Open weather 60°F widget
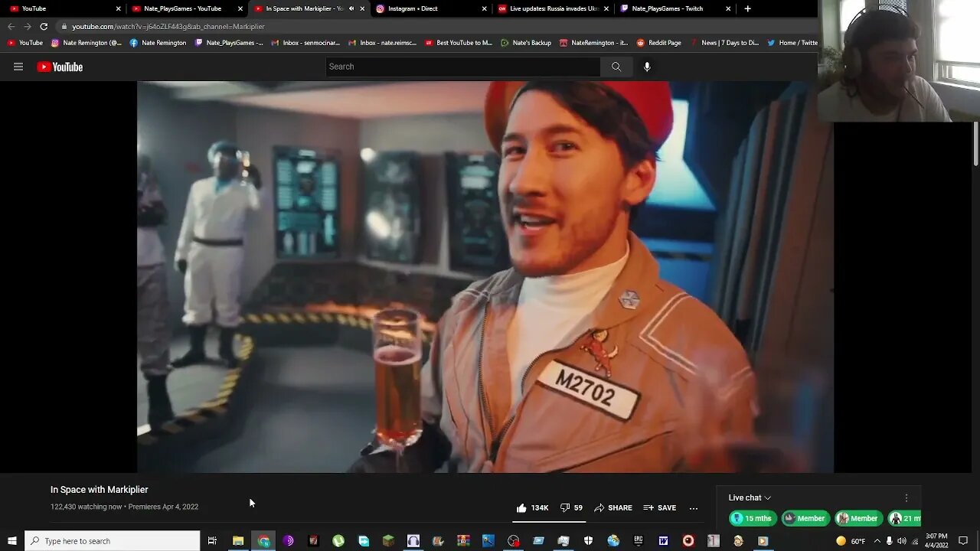The height and width of the screenshot is (551, 980). tap(850, 541)
